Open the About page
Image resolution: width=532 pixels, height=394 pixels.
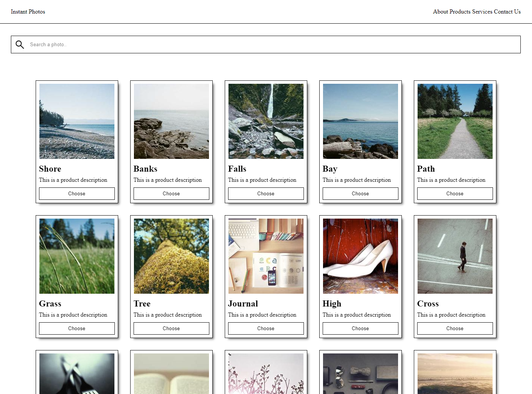(x=440, y=12)
